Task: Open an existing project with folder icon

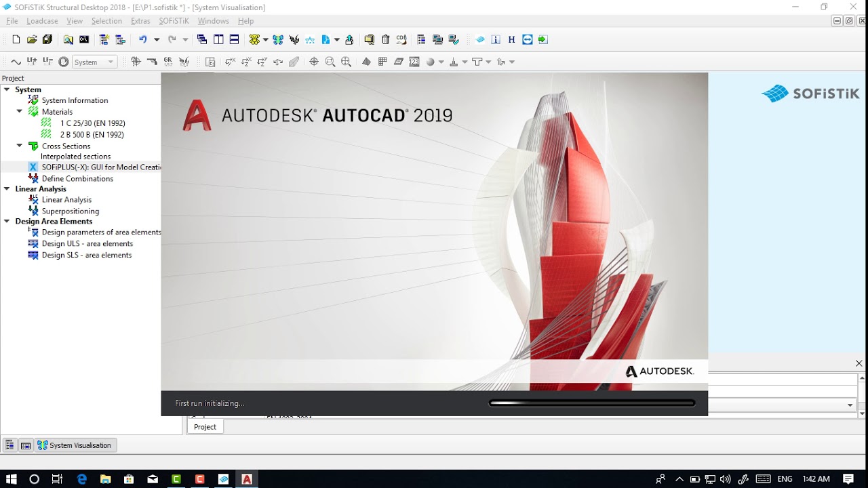Action: click(x=32, y=39)
